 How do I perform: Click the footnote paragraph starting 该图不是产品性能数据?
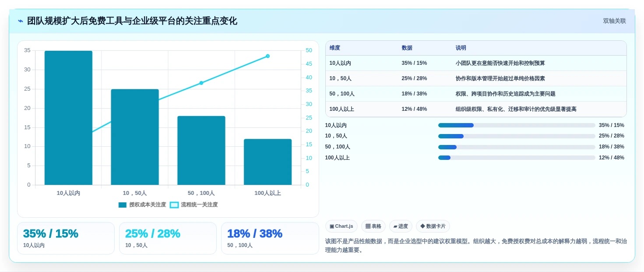pos(476,246)
